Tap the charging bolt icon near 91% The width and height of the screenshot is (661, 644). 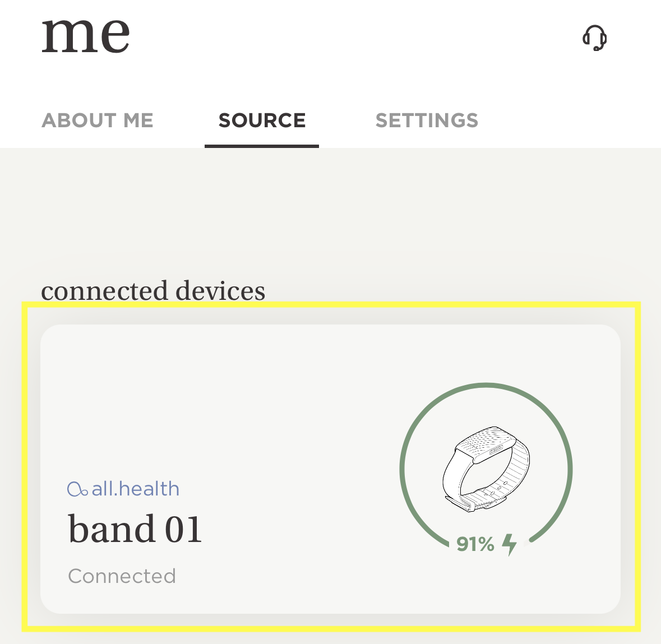(x=509, y=543)
